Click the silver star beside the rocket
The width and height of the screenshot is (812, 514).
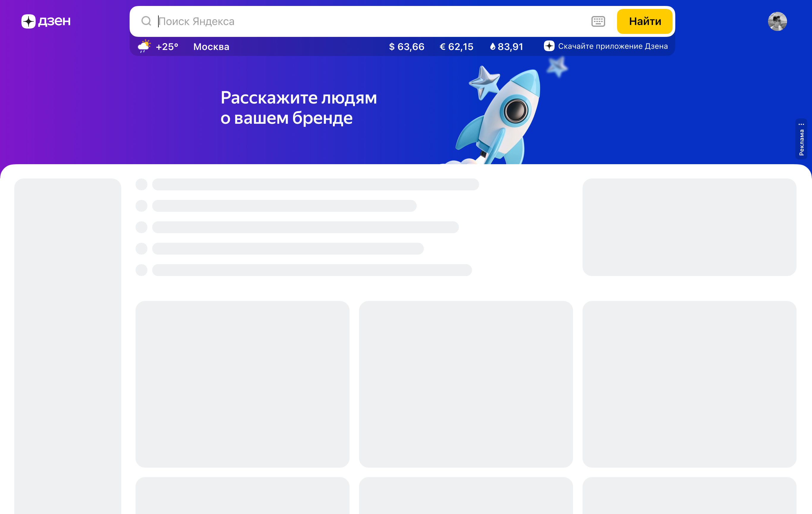tap(484, 82)
